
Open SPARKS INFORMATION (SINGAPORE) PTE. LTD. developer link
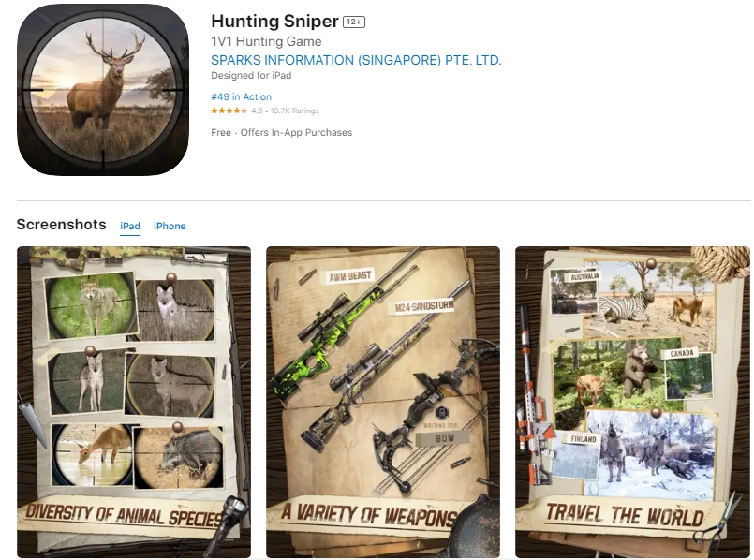point(356,60)
